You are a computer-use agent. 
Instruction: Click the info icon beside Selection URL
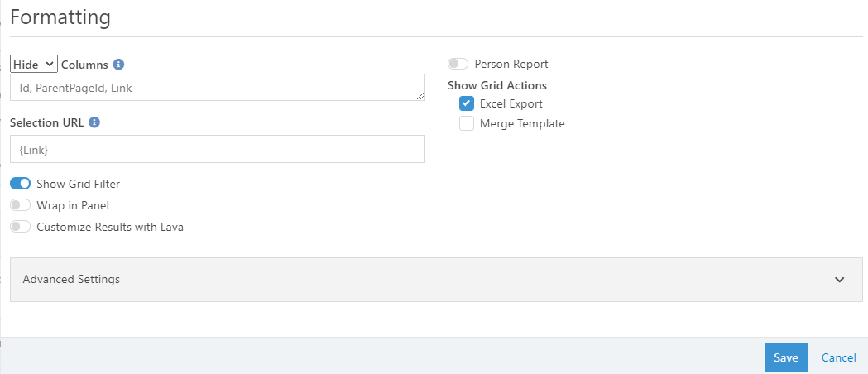pos(94,122)
